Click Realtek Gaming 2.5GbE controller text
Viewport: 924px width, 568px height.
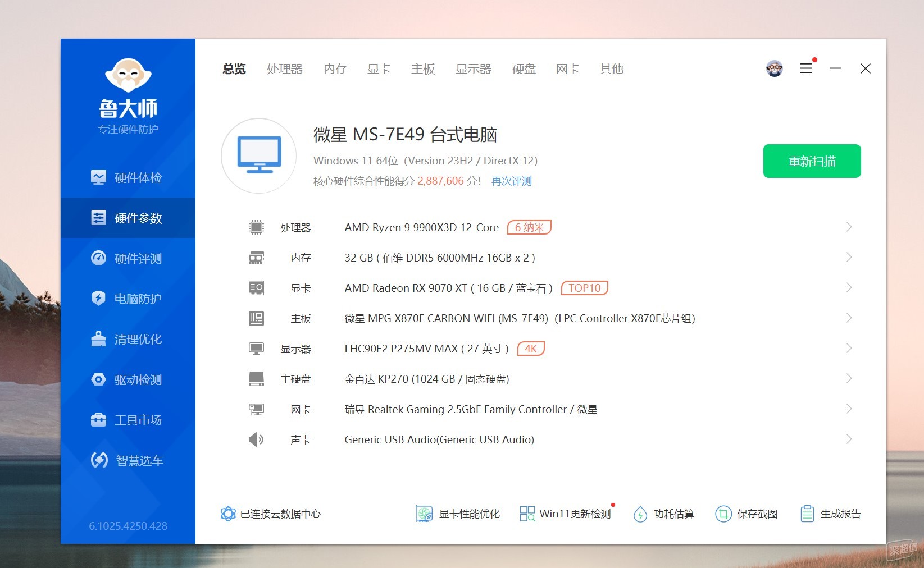(x=471, y=409)
